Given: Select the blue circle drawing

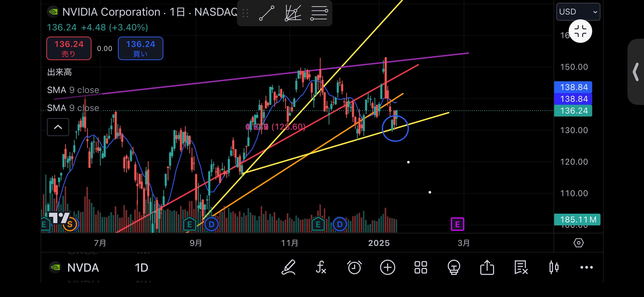Looking at the screenshot, I should [x=395, y=128].
